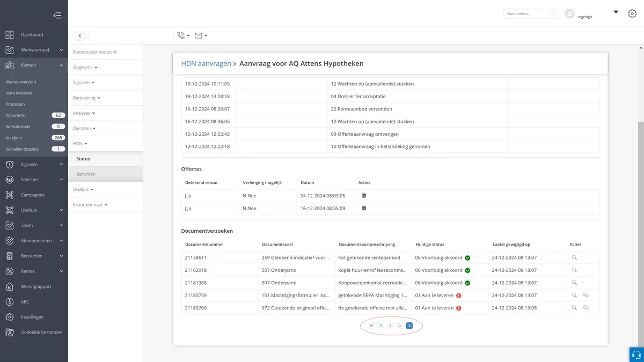Open Gedeelde bestanden folder icon
Screen dimensions: 644x362
(x=10, y=332)
